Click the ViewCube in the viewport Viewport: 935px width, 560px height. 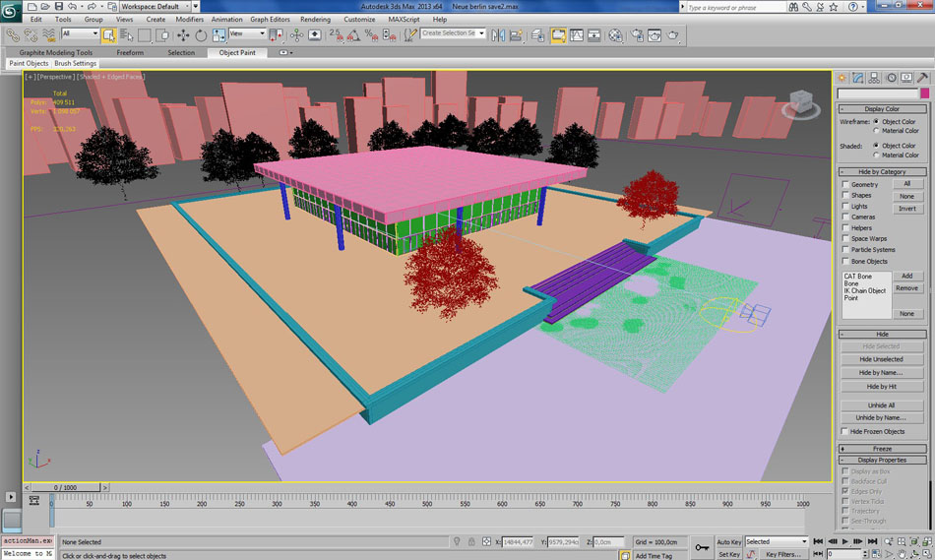[x=800, y=101]
